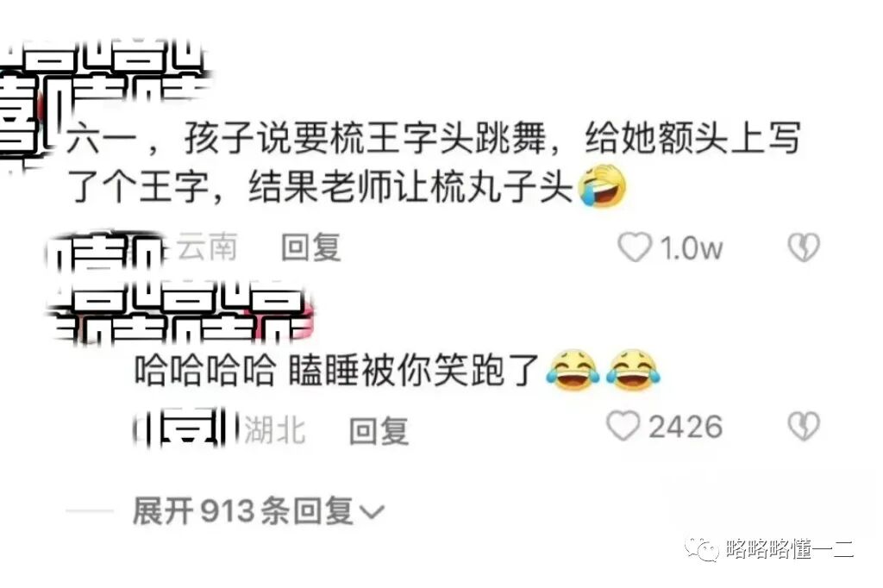Tap the second laughing emoji in the reply
The image size is (883, 588).
[x=633, y=370]
